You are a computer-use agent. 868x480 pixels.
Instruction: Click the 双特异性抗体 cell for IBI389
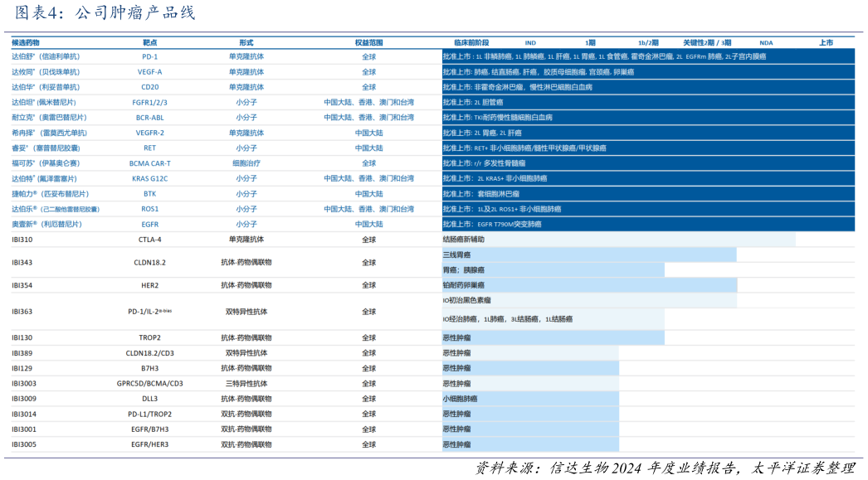point(247,352)
